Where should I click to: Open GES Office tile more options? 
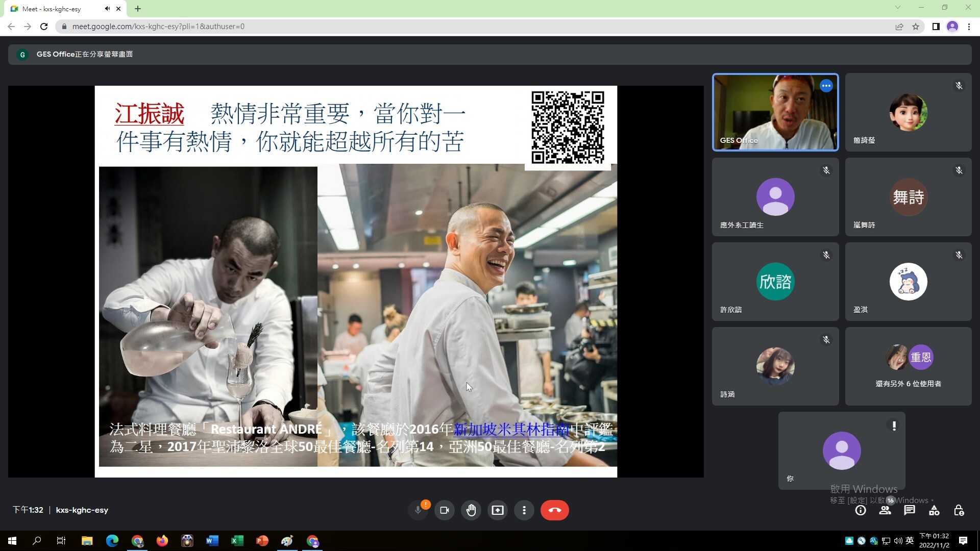(826, 86)
